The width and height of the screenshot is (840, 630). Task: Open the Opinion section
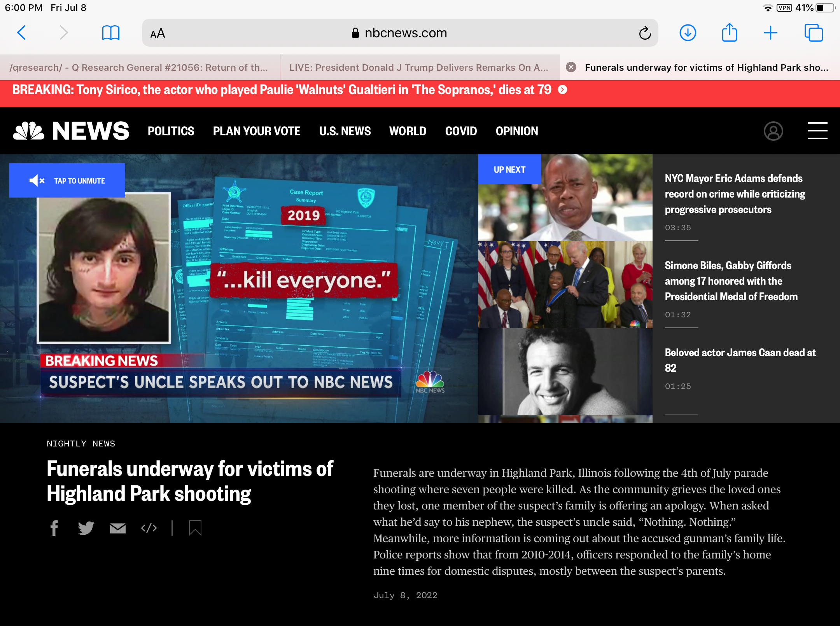(517, 131)
